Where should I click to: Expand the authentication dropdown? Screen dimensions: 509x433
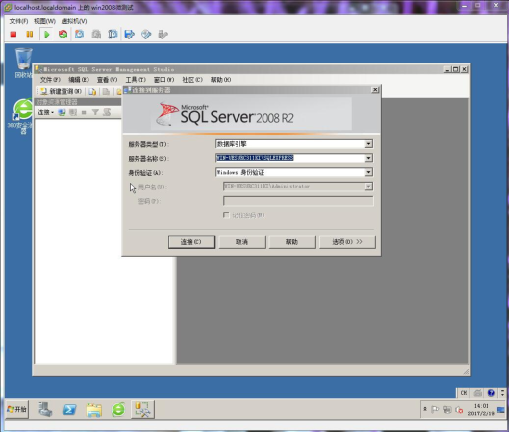(368, 172)
